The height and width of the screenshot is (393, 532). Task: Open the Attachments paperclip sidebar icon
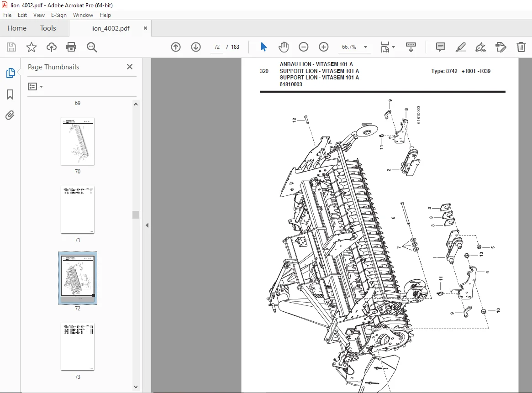[10, 115]
